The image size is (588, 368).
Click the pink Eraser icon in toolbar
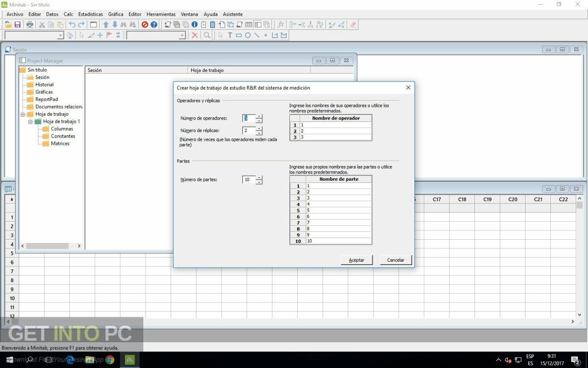click(353, 25)
